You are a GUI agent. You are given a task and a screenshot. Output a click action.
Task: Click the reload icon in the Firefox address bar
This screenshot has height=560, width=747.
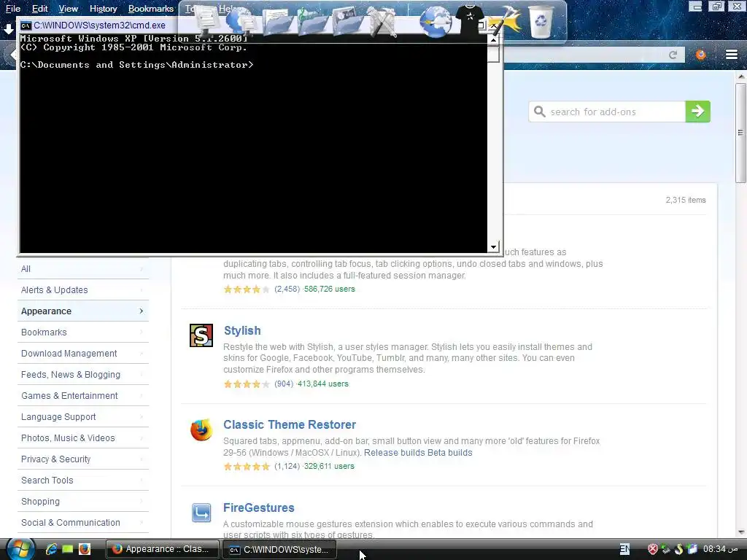coord(673,55)
